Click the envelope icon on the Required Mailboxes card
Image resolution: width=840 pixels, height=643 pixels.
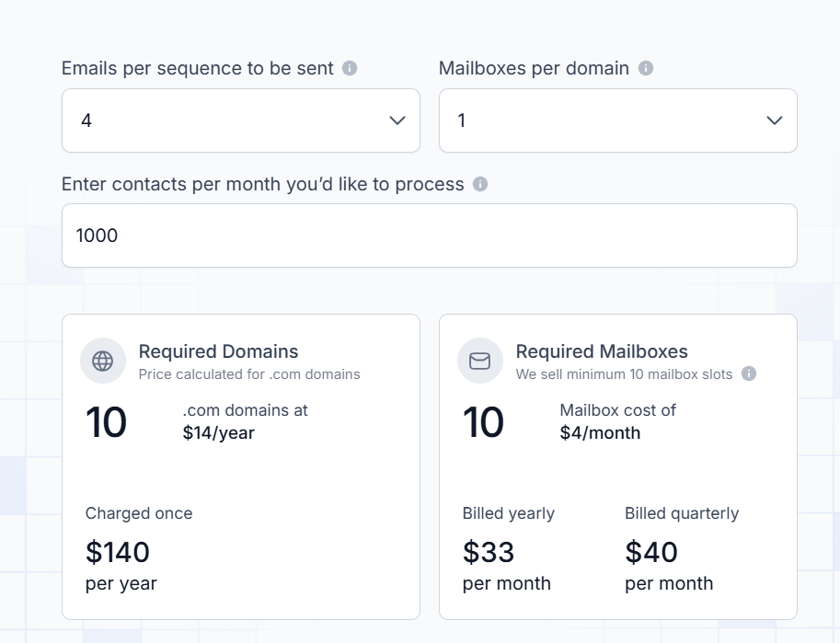click(479, 361)
